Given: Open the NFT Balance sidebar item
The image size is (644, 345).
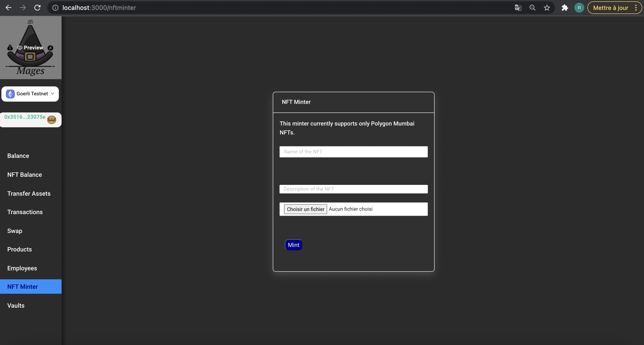Looking at the screenshot, I should tap(24, 175).
